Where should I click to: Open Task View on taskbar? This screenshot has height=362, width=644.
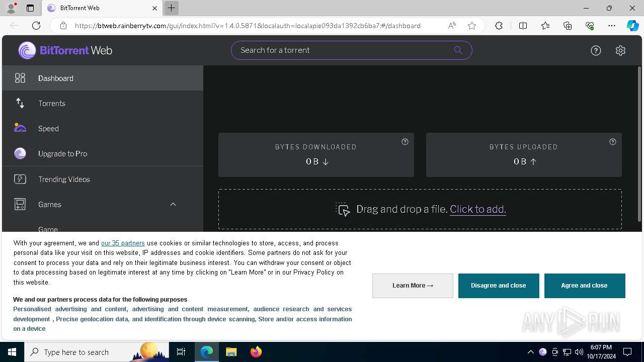[x=181, y=352]
